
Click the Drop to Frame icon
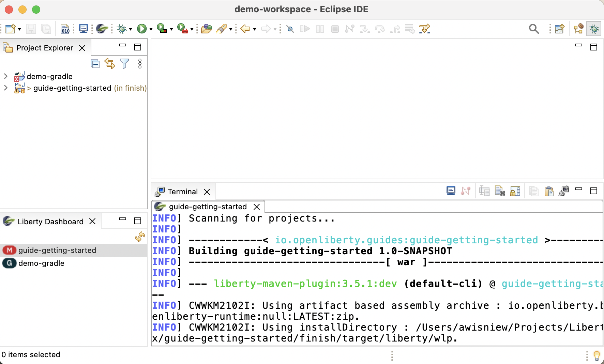[x=410, y=29]
